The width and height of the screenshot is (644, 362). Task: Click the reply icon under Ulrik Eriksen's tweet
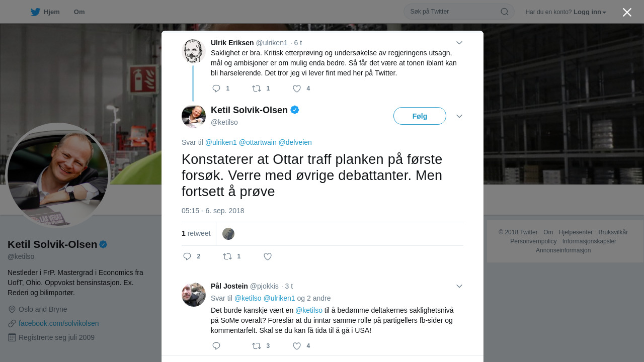216,88
